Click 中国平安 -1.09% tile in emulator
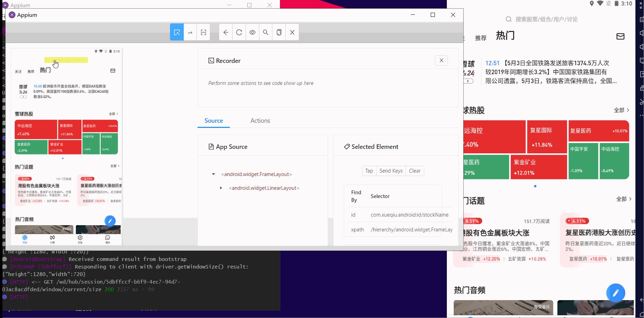This screenshot has height=318, width=644. click(x=583, y=161)
